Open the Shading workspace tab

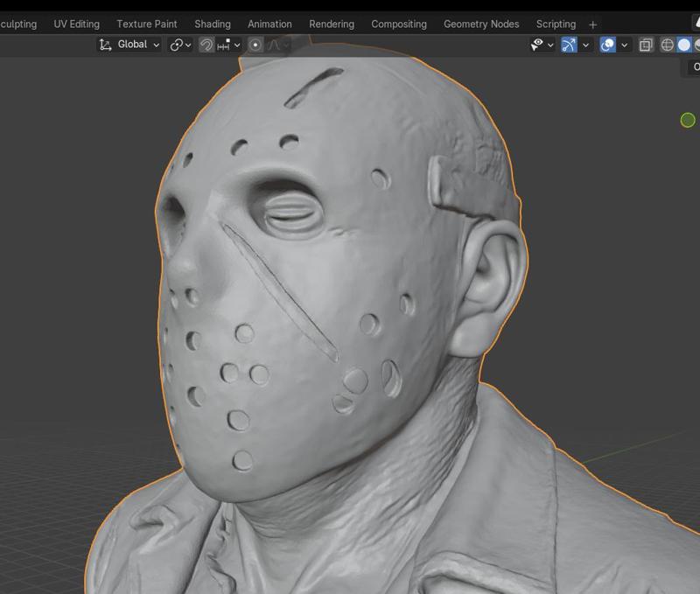pos(213,24)
